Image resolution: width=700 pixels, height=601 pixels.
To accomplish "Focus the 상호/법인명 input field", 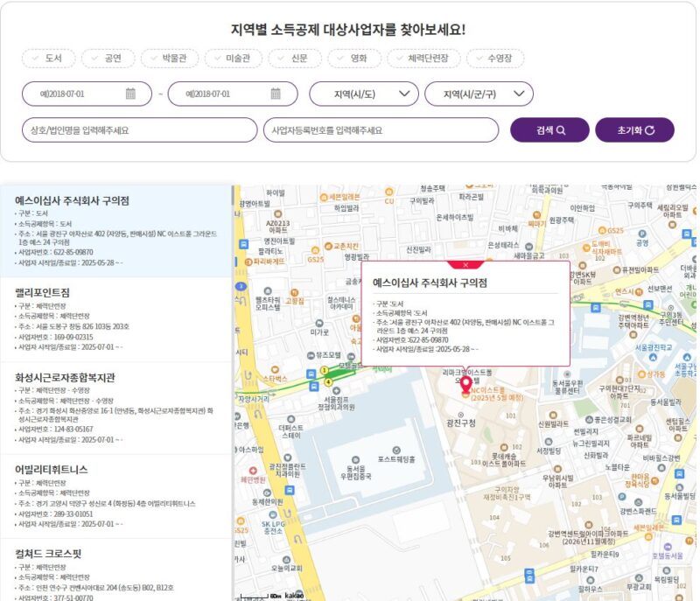I will pos(140,130).
